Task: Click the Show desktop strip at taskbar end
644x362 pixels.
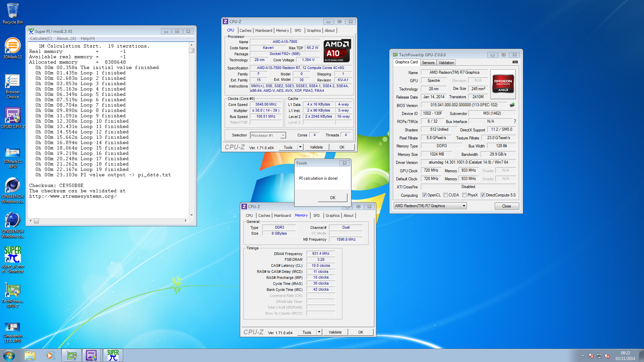Action: [x=641, y=356]
